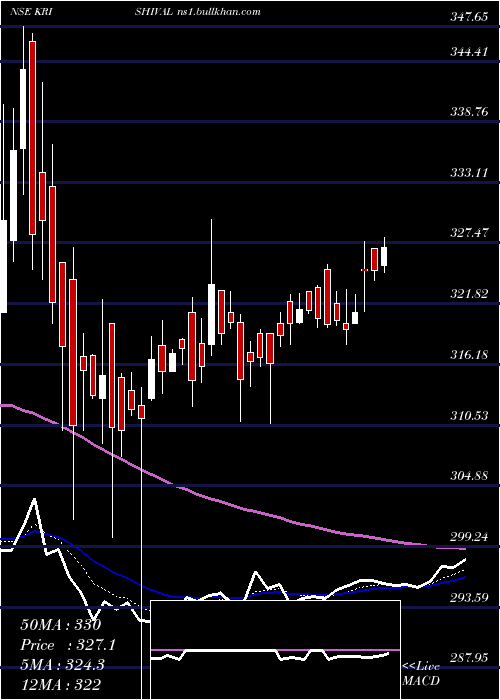Click the 287.95 price level label
500x700 pixels.
pos(468,658)
